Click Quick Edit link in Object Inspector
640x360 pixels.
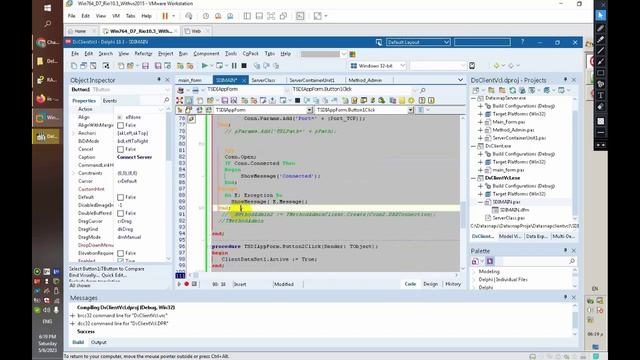114,275
